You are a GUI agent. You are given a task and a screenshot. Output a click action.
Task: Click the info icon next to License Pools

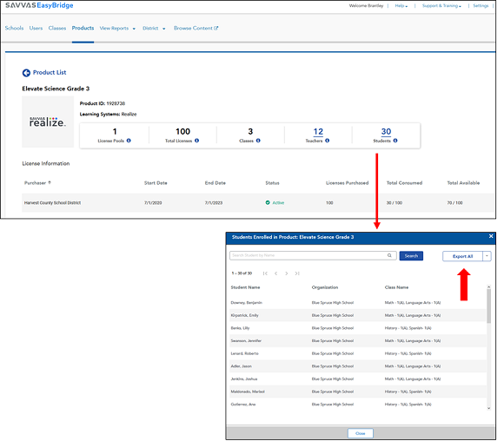tap(129, 141)
